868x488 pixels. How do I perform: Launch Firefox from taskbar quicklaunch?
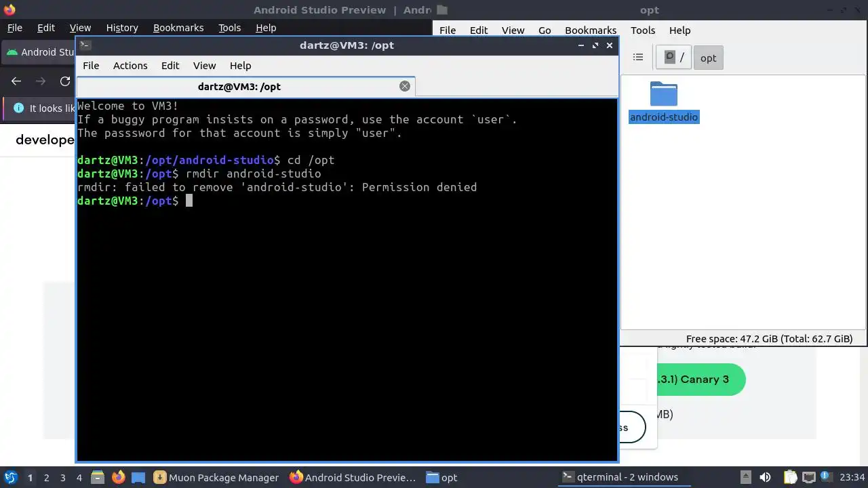[118, 477]
